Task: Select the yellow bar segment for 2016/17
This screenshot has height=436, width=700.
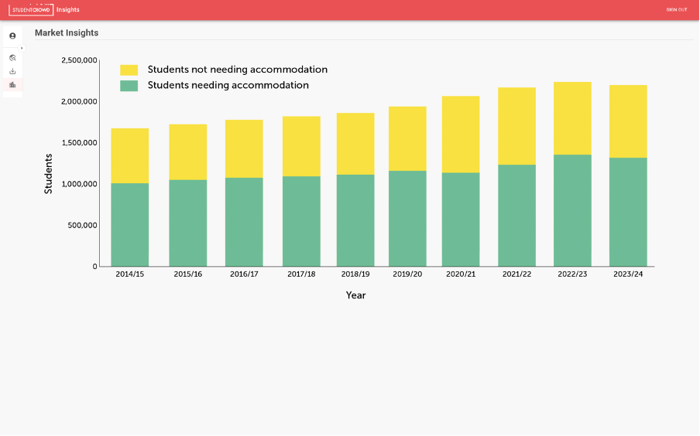Action: (244, 149)
